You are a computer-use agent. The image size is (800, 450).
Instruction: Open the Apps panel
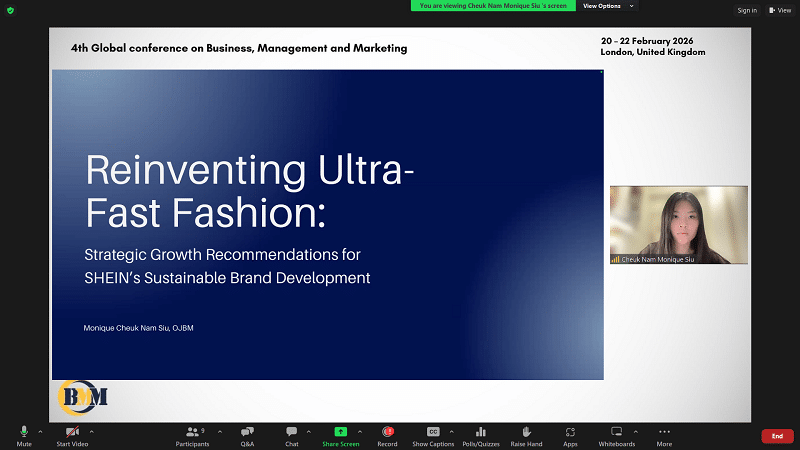coord(570,432)
